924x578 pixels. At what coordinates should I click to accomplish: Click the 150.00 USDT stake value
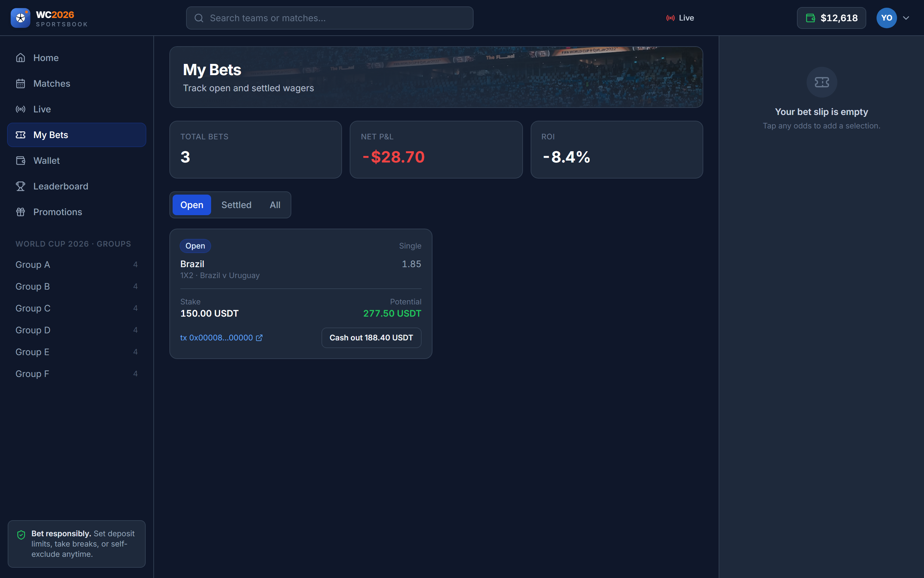209,313
